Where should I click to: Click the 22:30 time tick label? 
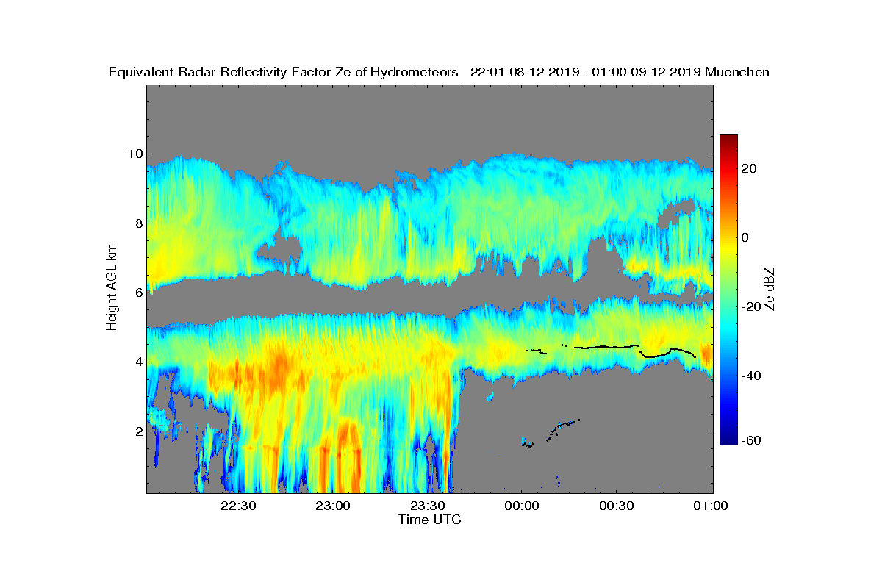tap(238, 506)
